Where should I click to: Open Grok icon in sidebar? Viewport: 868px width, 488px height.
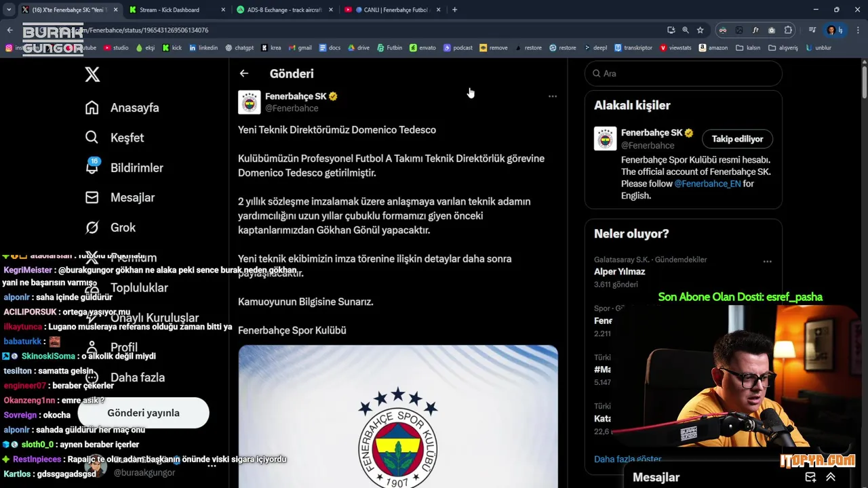pyautogui.click(x=92, y=227)
